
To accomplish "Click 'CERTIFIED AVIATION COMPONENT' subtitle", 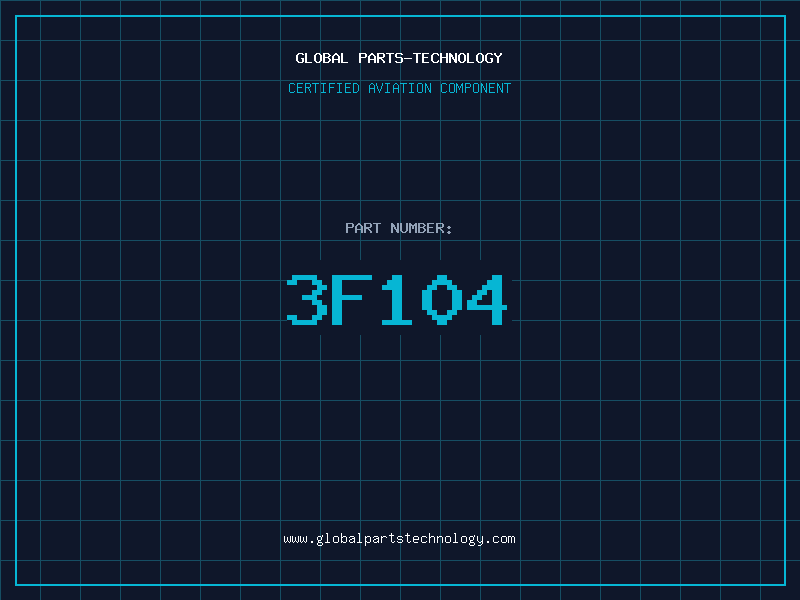I will (x=399, y=88).
